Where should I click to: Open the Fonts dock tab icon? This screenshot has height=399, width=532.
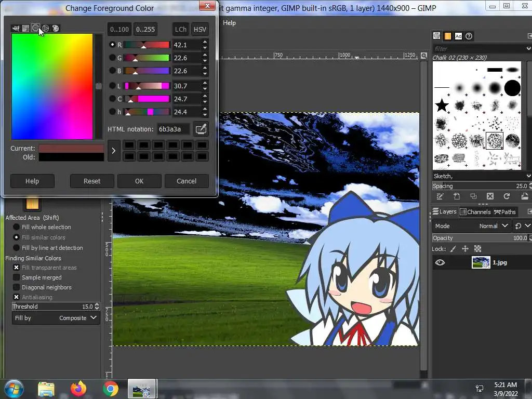(x=458, y=36)
